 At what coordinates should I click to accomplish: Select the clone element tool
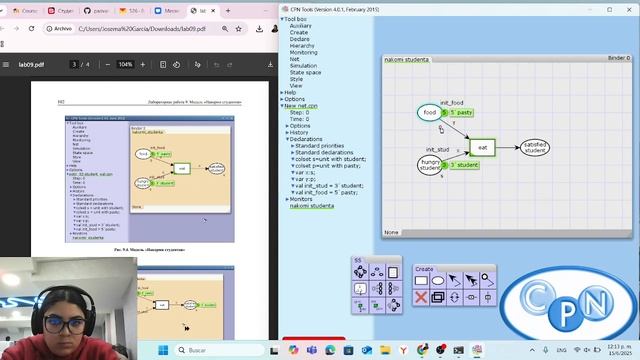point(438,297)
